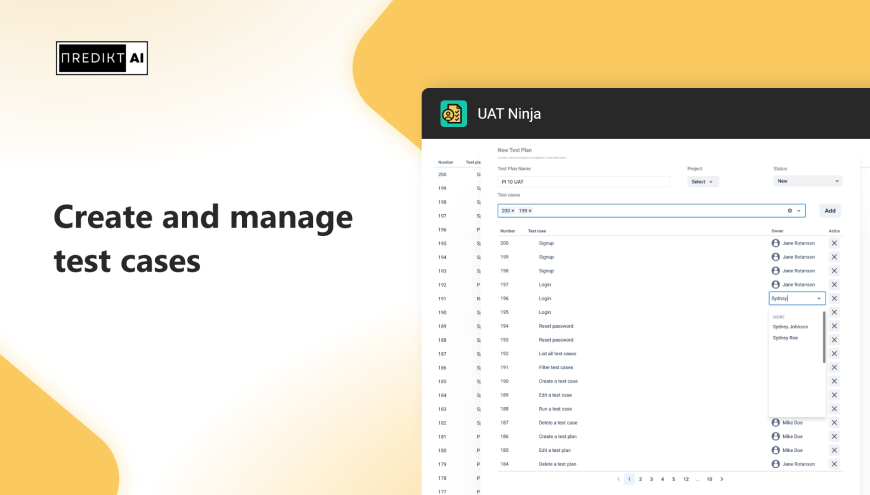Choose Sydney Johnson from users list
Viewport: 870px width, 495px height.
790,327
